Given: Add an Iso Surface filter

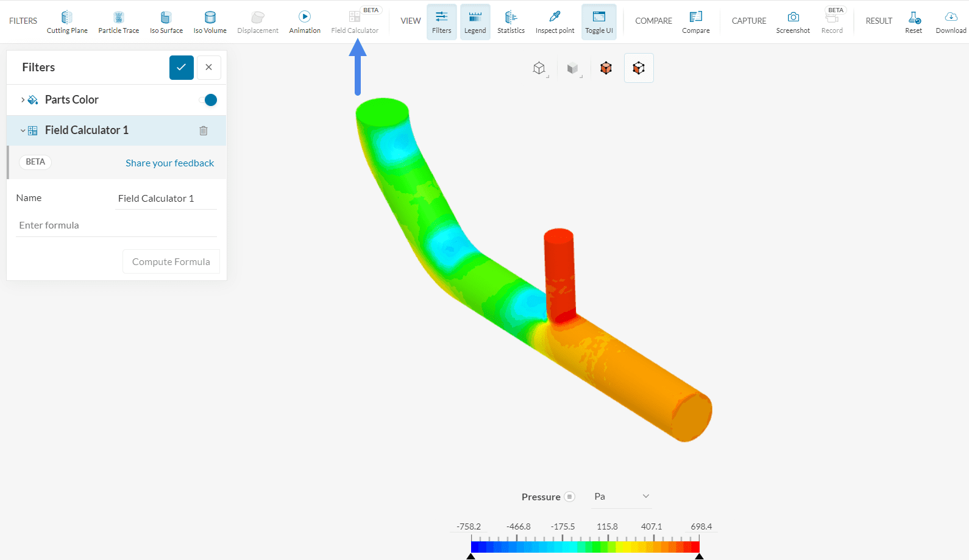Looking at the screenshot, I should pyautogui.click(x=166, y=22).
